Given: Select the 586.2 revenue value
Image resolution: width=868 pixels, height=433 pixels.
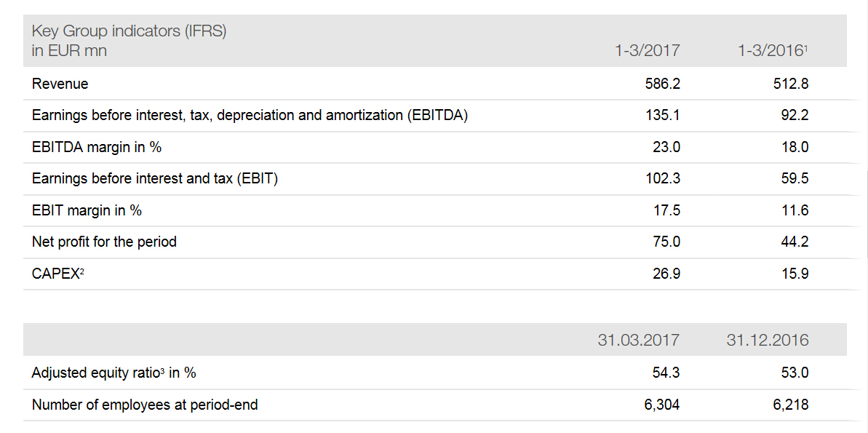Looking at the screenshot, I should (x=663, y=84).
